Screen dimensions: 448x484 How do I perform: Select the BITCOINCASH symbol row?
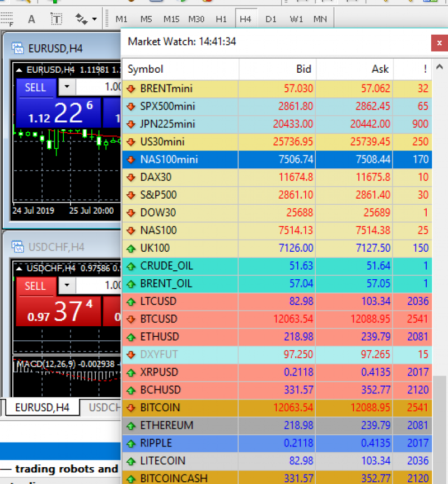(277, 478)
